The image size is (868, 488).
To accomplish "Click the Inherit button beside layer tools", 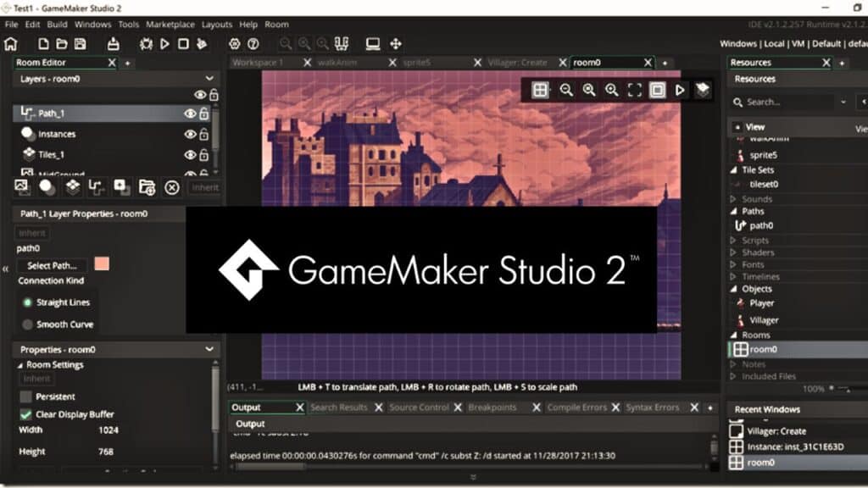I will [205, 187].
